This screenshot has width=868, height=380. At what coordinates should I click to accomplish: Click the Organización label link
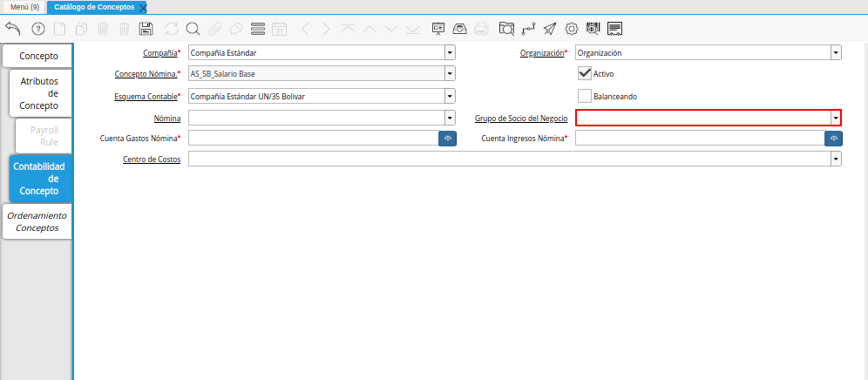tap(542, 53)
